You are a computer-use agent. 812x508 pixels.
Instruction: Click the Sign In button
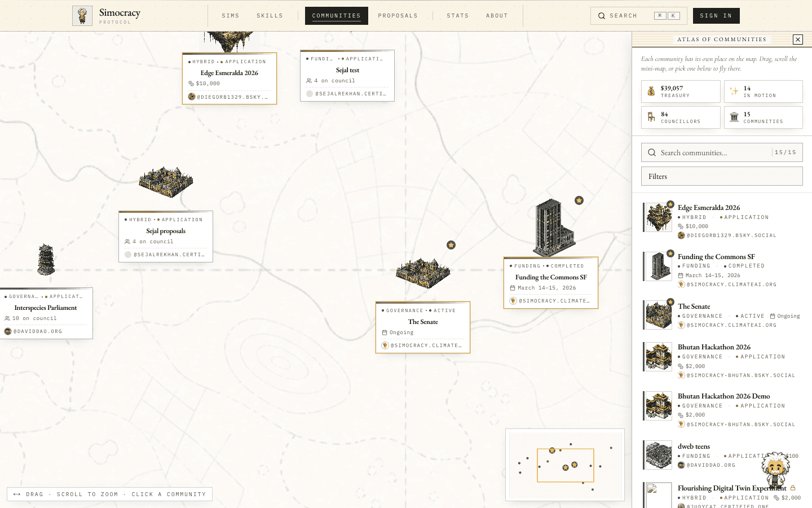tap(716, 16)
